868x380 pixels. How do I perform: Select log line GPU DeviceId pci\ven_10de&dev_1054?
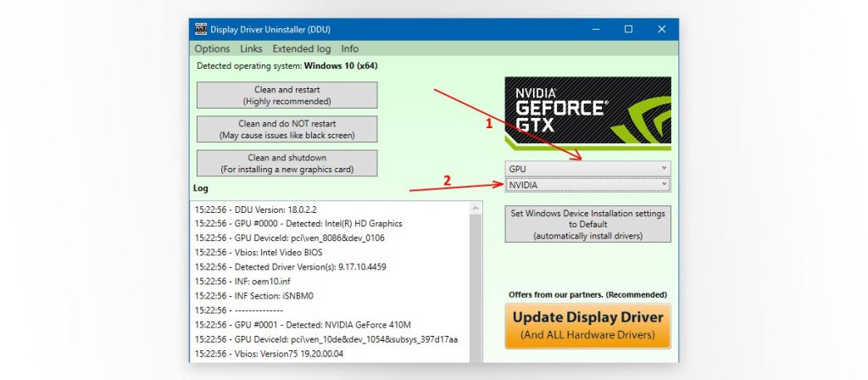click(326, 339)
